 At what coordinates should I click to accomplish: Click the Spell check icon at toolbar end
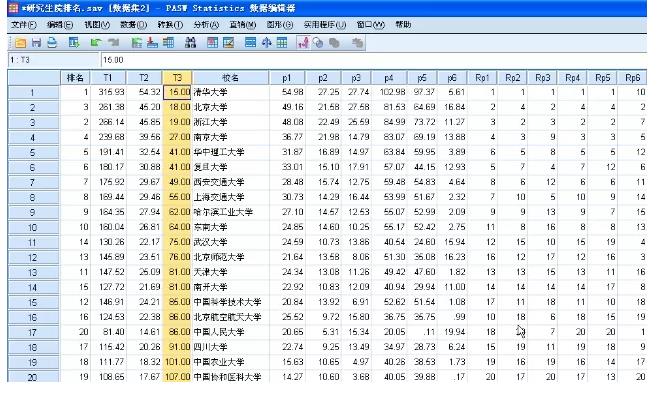pos(358,43)
